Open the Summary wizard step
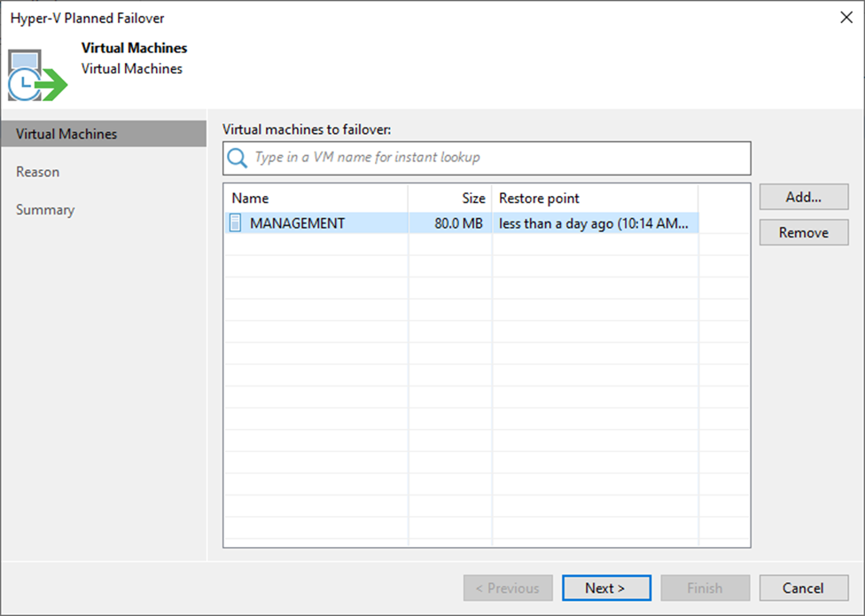This screenshot has height=616, width=865. coord(45,210)
